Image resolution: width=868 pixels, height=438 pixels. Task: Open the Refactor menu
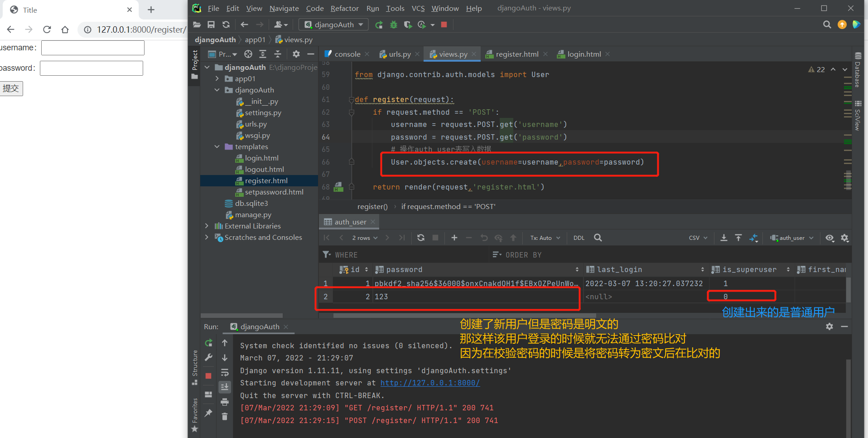click(x=344, y=8)
